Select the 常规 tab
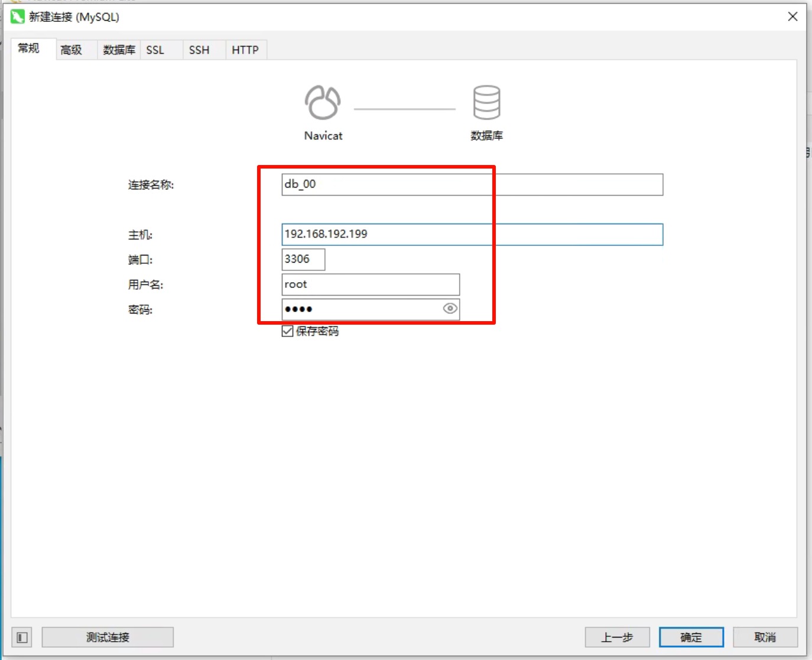The width and height of the screenshot is (812, 660). (x=28, y=48)
